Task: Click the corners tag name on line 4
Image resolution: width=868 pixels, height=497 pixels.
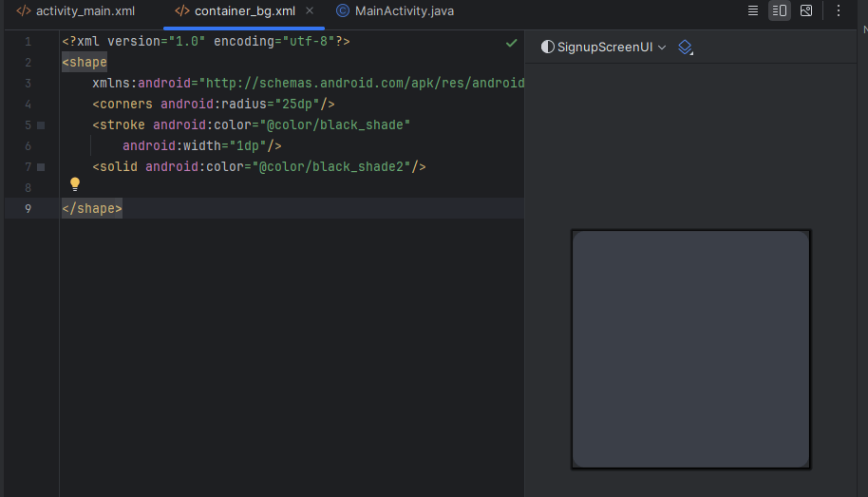Action: (x=126, y=105)
